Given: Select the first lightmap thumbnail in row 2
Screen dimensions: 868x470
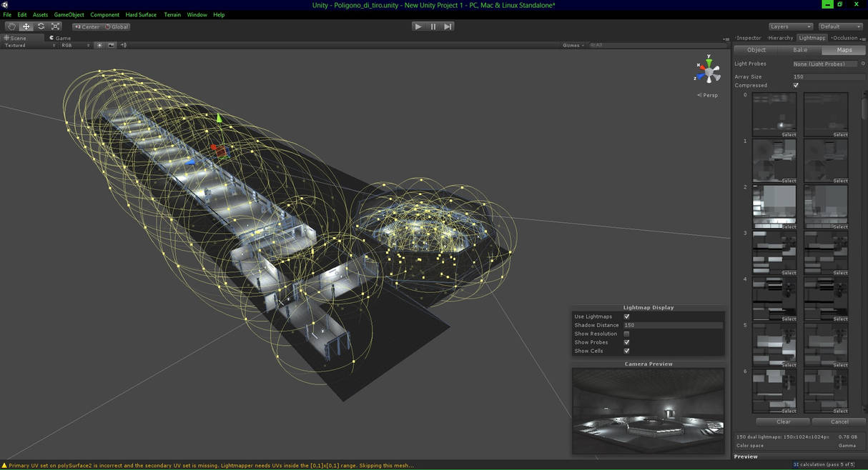Looking at the screenshot, I should click(x=774, y=206).
